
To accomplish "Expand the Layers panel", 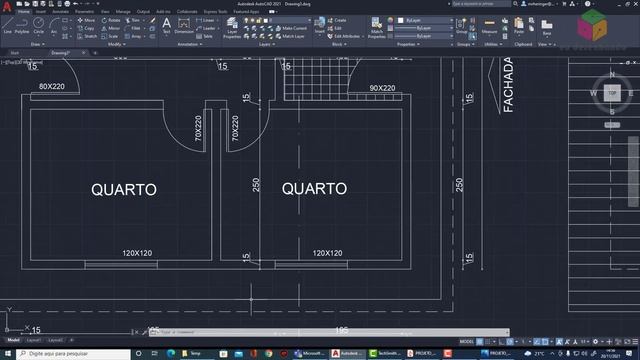I will tap(267, 44).
